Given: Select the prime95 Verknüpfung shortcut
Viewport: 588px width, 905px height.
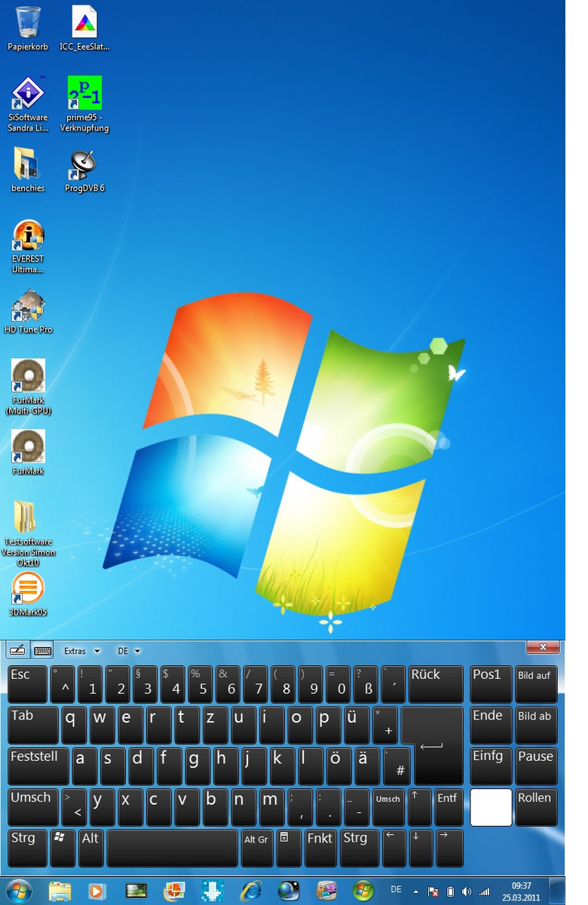Looking at the screenshot, I should coord(84,104).
